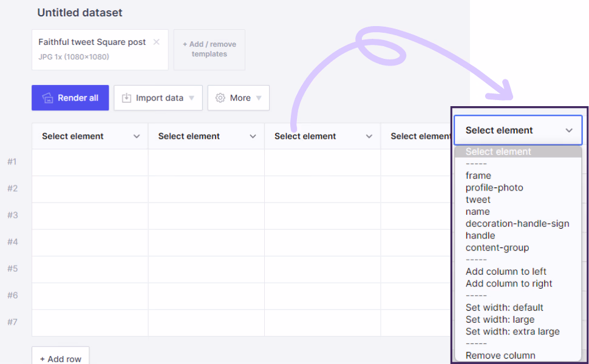Click the chevron on highlighted Select element box

click(x=569, y=130)
